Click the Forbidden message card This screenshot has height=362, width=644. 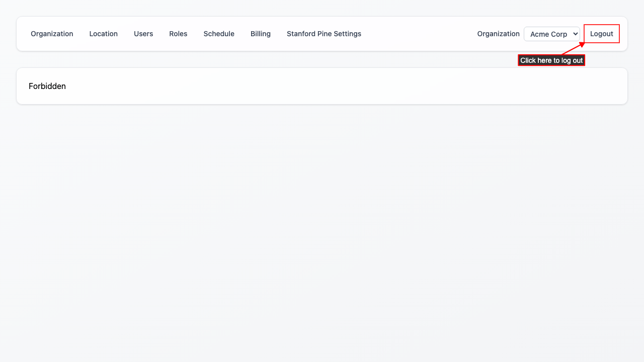pos(322,85)
